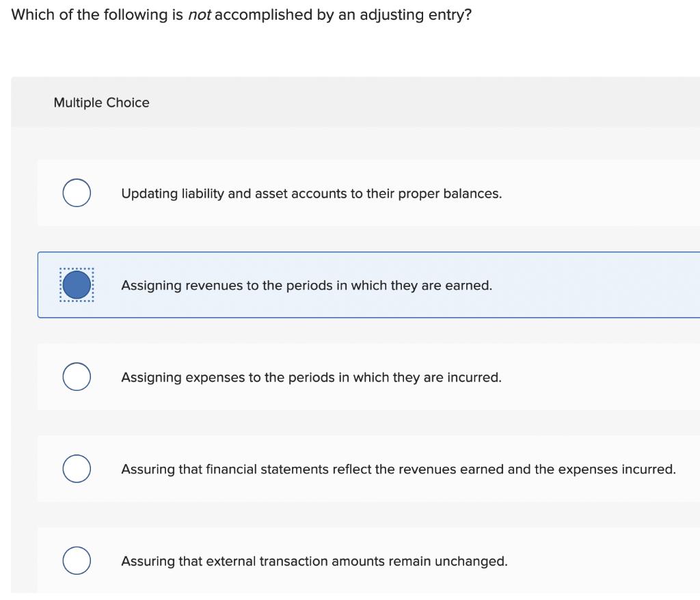The width and height of the screenshot is (700, 600).
Task: Click the 'Multiple Choice' header label
Action: pyautogui.click(x=101, y=103)
